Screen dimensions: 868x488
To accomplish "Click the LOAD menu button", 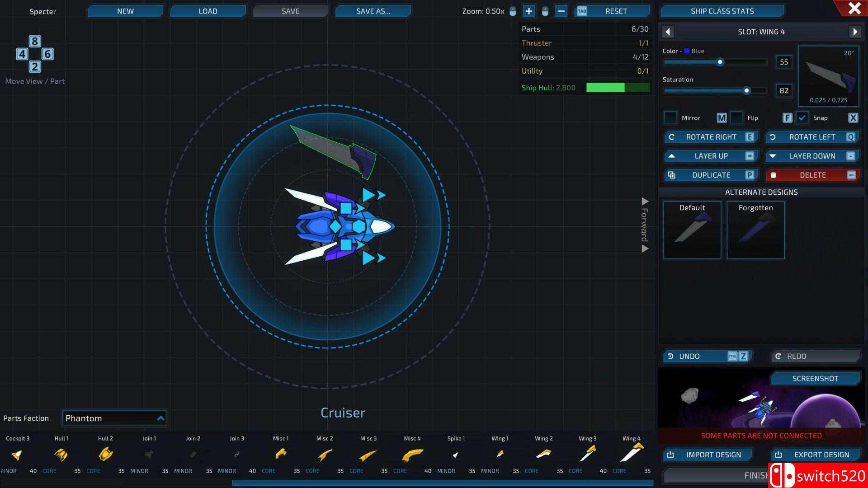I will (x=208, y=11).
